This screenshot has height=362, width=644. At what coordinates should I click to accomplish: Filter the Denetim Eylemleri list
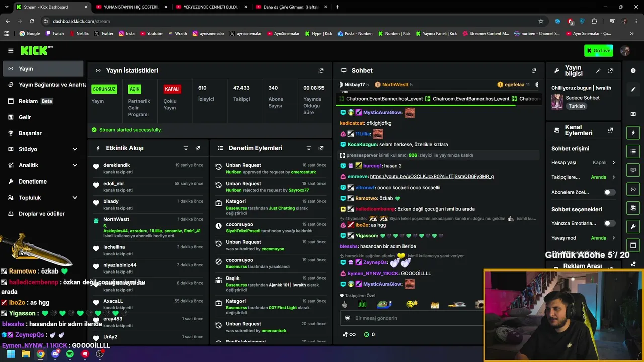(x=309, y=148)
